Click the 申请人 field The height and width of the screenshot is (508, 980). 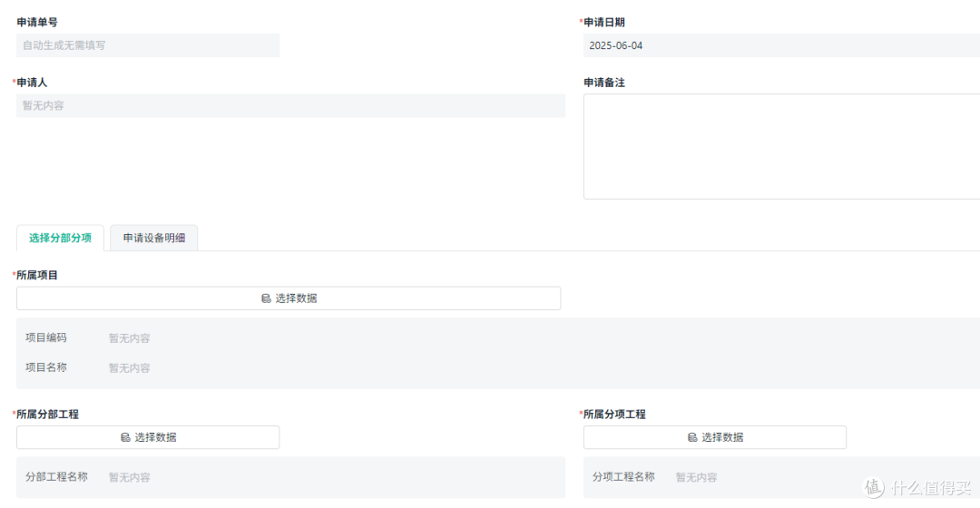click(290, 105)
